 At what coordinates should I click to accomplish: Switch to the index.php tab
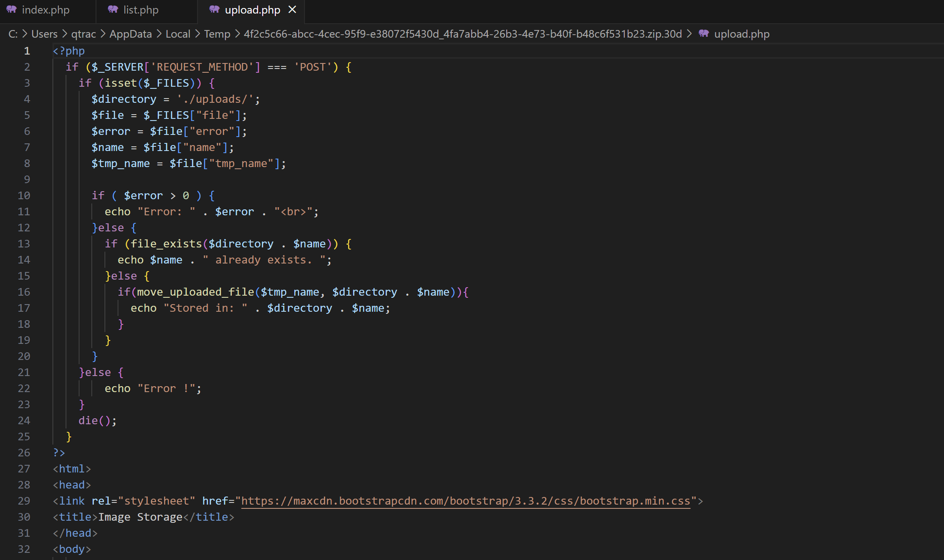45,10
